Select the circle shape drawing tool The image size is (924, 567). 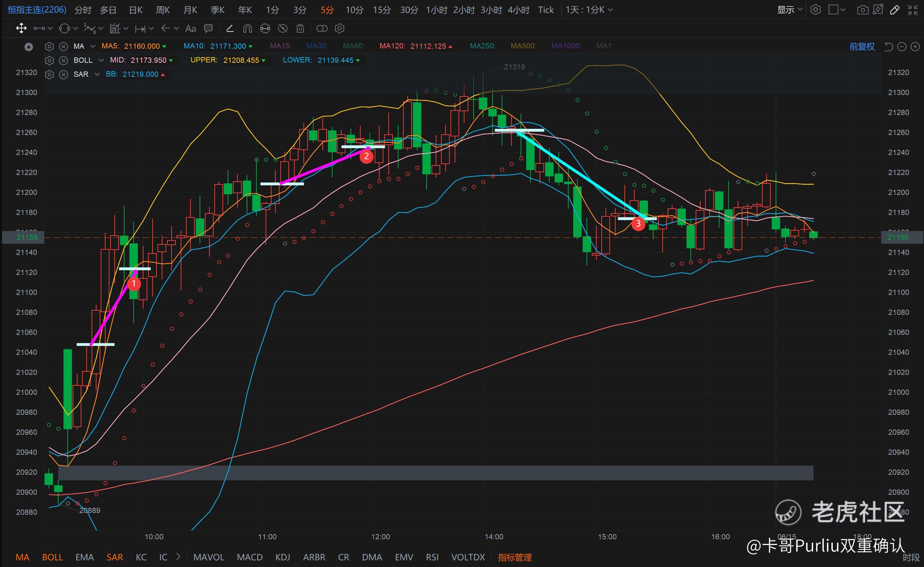tap(65, 28)
